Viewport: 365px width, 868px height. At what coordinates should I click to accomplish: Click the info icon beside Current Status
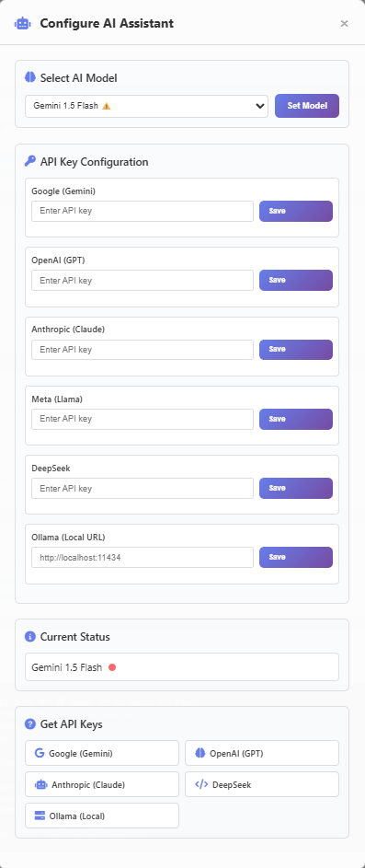point(29,637)
